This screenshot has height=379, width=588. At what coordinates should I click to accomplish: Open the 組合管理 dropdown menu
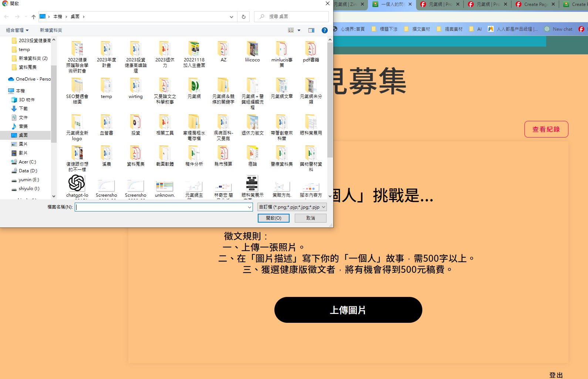tap(17, 30)
